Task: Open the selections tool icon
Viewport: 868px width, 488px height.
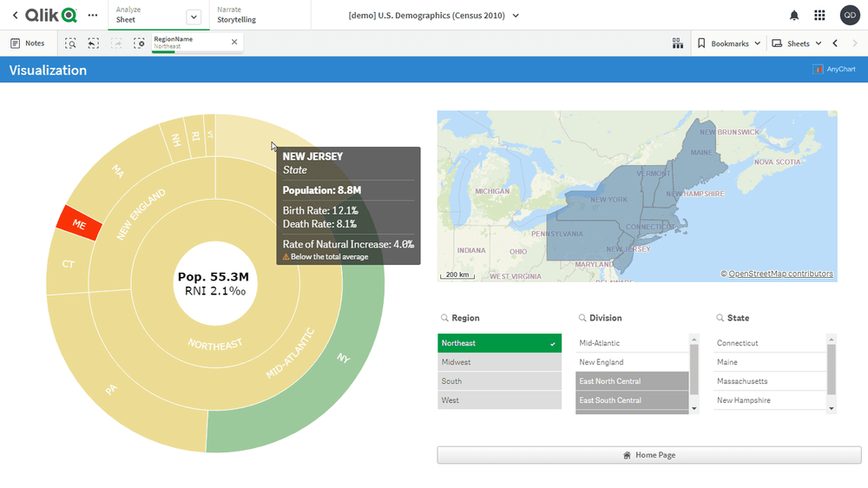Action: pyautogui.click(x=678, y=43)
